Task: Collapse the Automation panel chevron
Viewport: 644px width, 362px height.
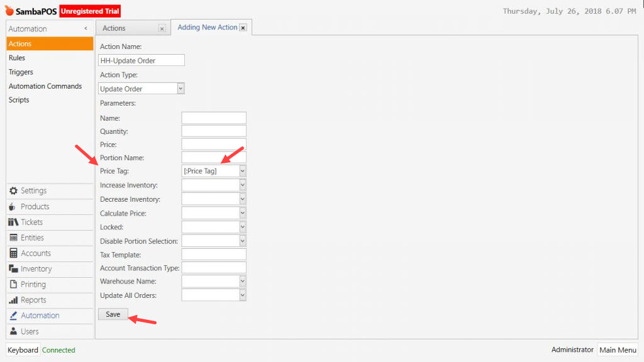Action: [86, 29]
